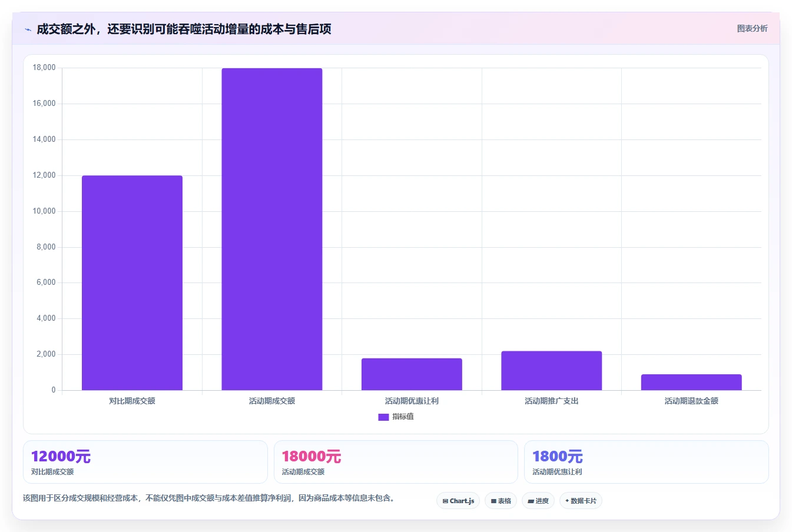792x532 pixels.
Task: Click x-axis label 活动期成交额
Action: [272, 401]
